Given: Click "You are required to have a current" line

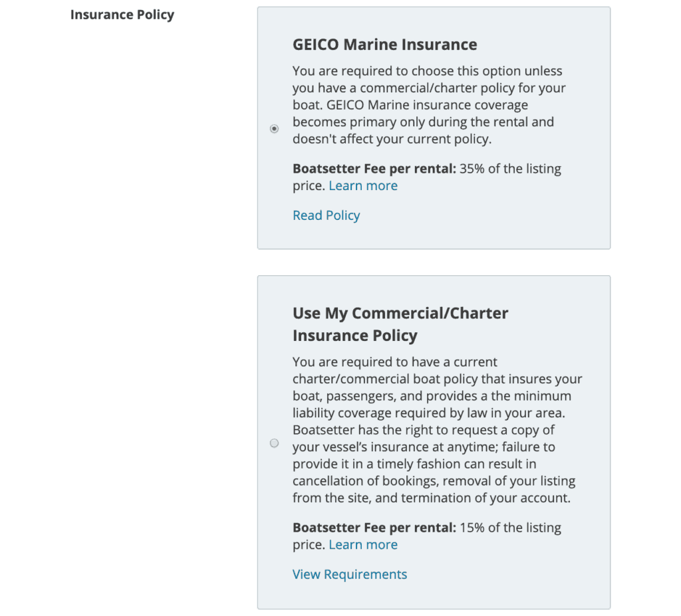Looking at the screenshot, I should click(395, 362).
